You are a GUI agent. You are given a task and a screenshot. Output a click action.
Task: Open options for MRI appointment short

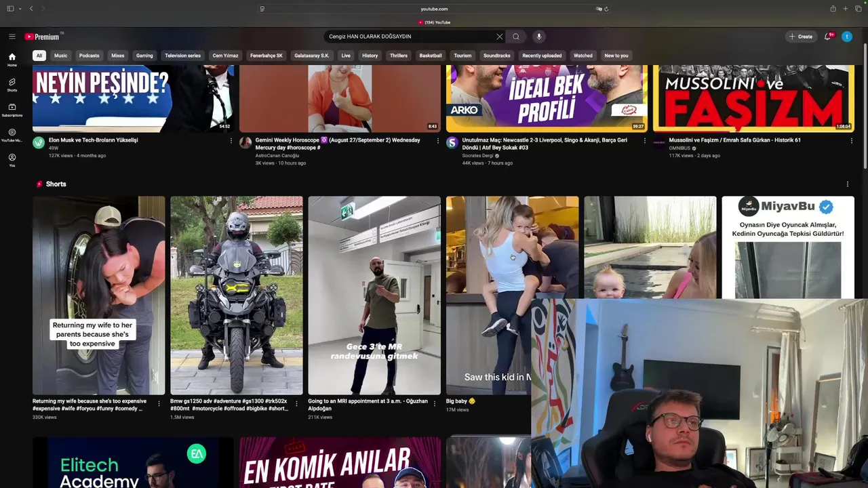click(x=434, y=403)
